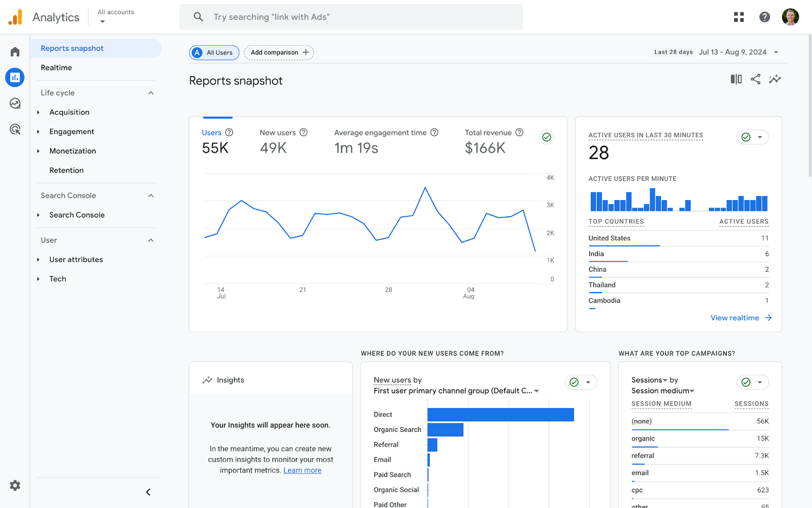Viewport: 812px width, 508px height.
Task: Open the Advertising section icon
Action: pyautogui.click(x=14, y=130)
